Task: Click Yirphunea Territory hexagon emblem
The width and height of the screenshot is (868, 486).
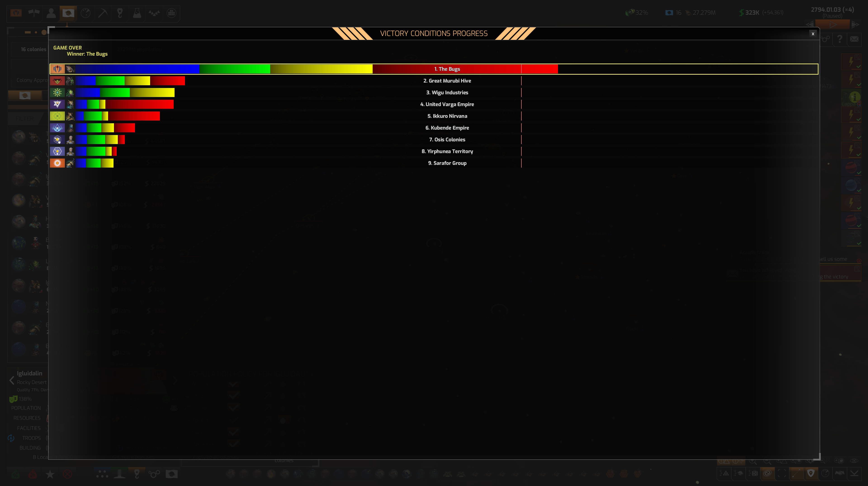Action: [57, 151]
